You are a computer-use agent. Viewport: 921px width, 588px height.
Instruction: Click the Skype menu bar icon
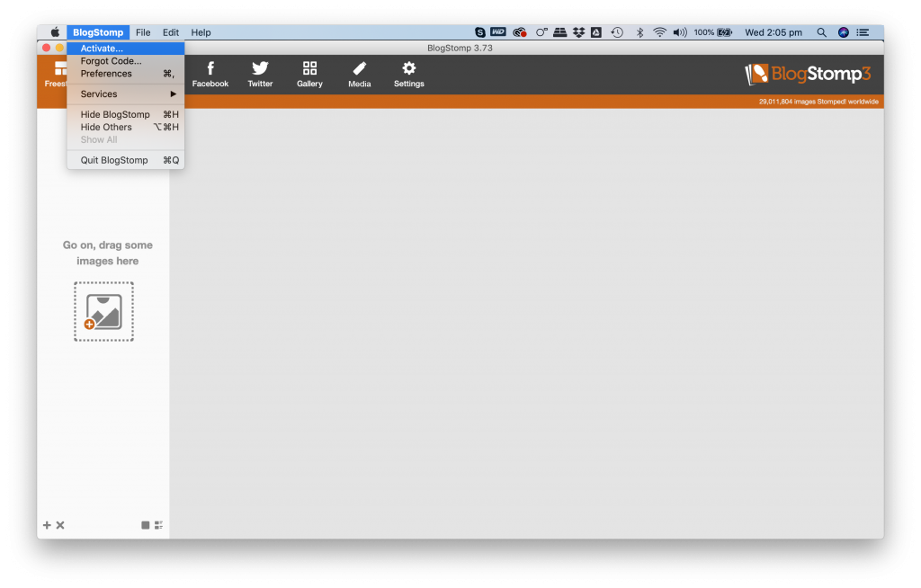coord(480,32)
